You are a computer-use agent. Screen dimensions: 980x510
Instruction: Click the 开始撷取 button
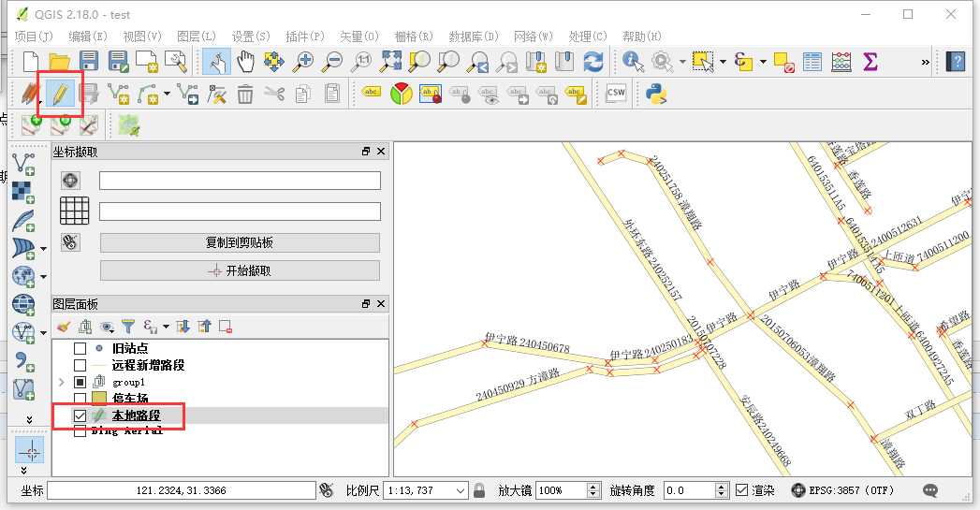(240, 270)
